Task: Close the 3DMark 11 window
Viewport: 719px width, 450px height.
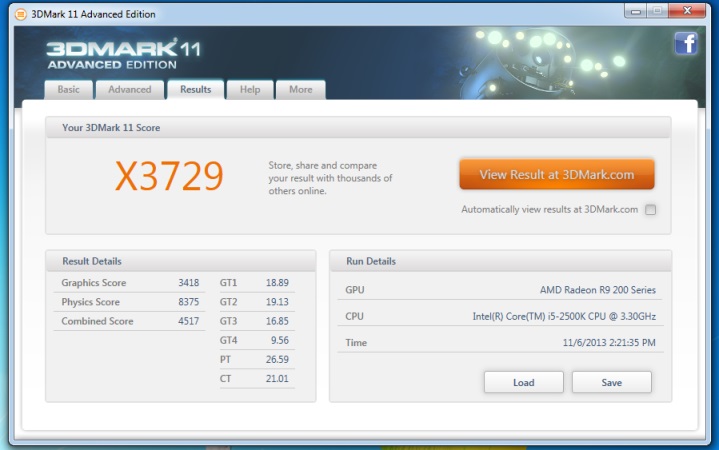Action: (x=687, y=11)
